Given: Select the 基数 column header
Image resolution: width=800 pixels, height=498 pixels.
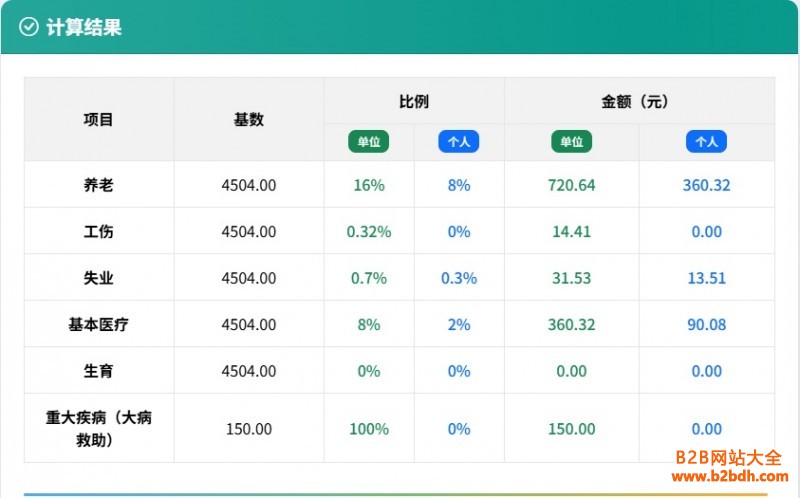Looking at the screenshot, I should click(248, 120).
